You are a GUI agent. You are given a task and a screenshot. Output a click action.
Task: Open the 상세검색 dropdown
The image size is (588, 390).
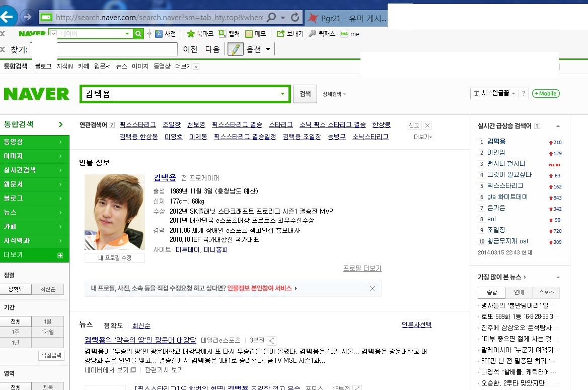pos(334,94)
